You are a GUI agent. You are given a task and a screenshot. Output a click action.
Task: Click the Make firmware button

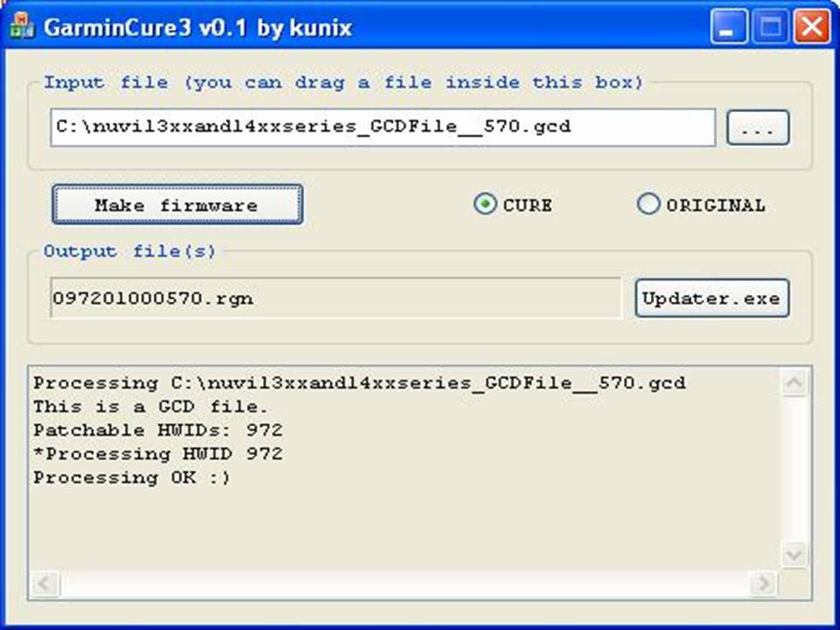[178, 205]
